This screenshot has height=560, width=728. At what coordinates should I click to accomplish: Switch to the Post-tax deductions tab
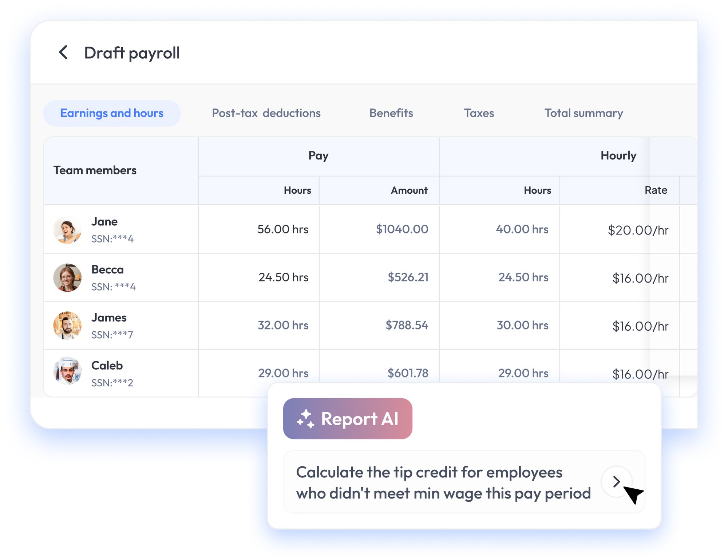266,113
